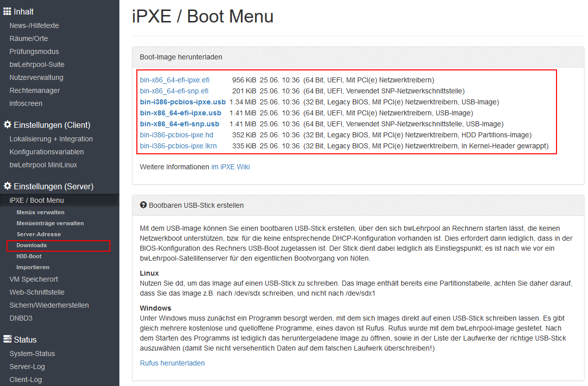Navigate to bwLehrpool MiniLinux settings

tap(43, 165)
